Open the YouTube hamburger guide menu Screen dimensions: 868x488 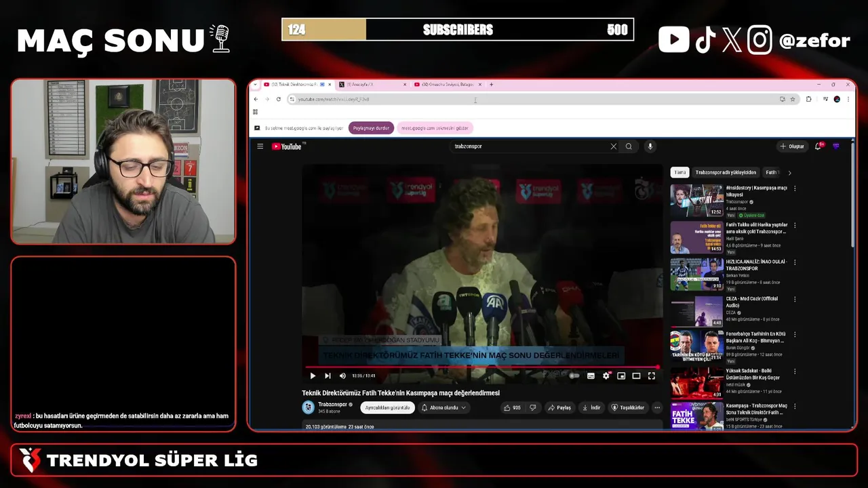pyautogui.click(x=260, y=146)
